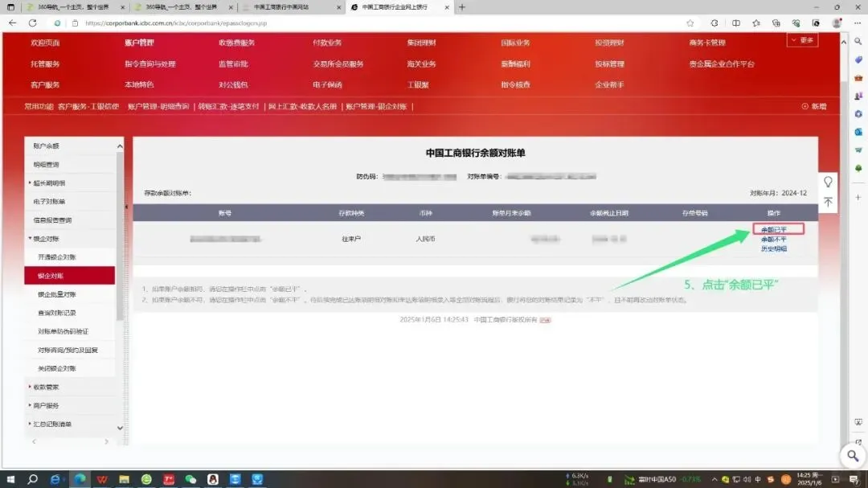Click the magnifier button at page corner
Image resolution: width=868 pixels, height=488 pixels.
(853, 456)
